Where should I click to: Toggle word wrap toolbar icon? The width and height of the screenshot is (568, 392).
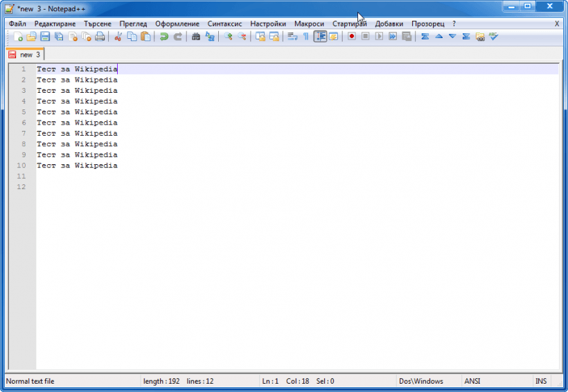coord(292,36)
